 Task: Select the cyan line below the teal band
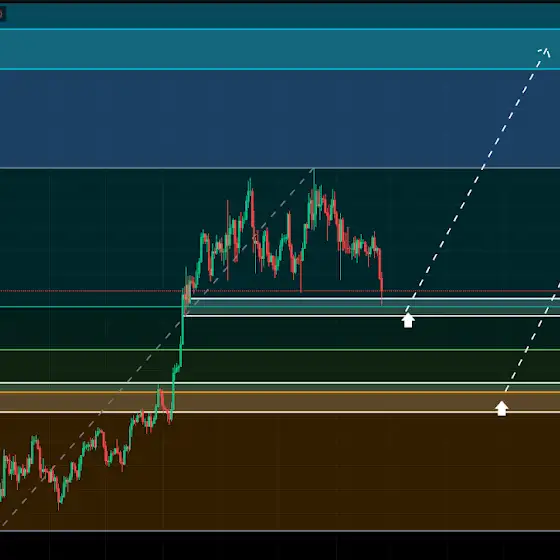pyautogui.click(x=280, y=69)
